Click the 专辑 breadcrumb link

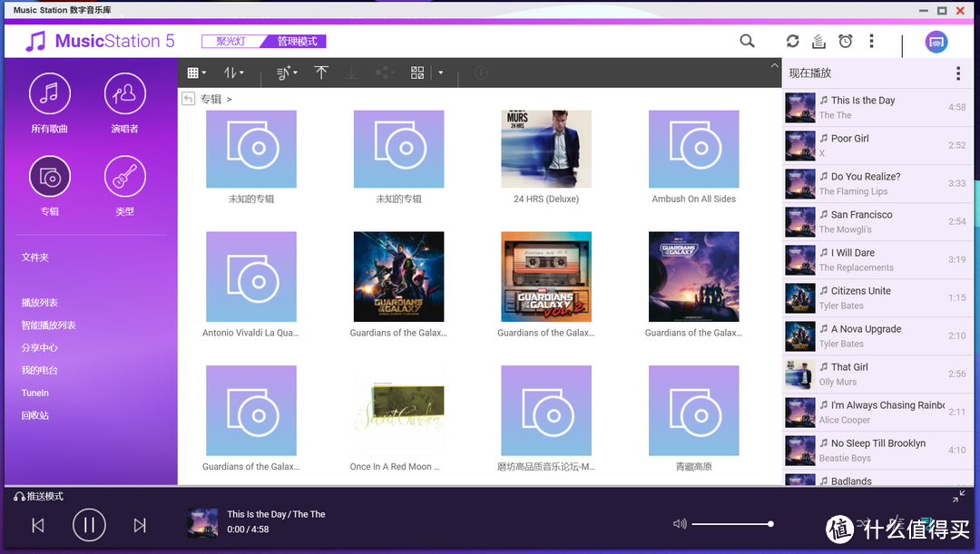tap(211, 99)
